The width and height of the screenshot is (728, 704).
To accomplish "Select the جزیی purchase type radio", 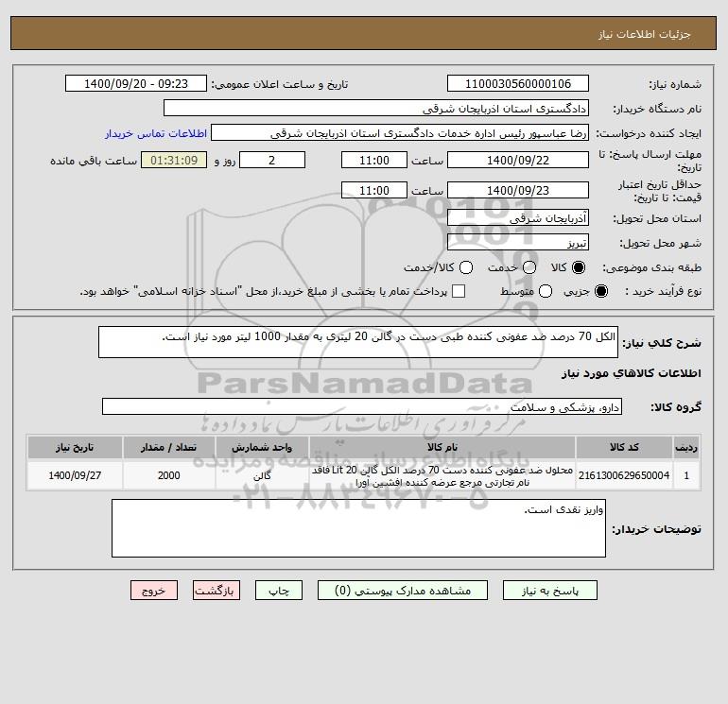I will (600, 291).
